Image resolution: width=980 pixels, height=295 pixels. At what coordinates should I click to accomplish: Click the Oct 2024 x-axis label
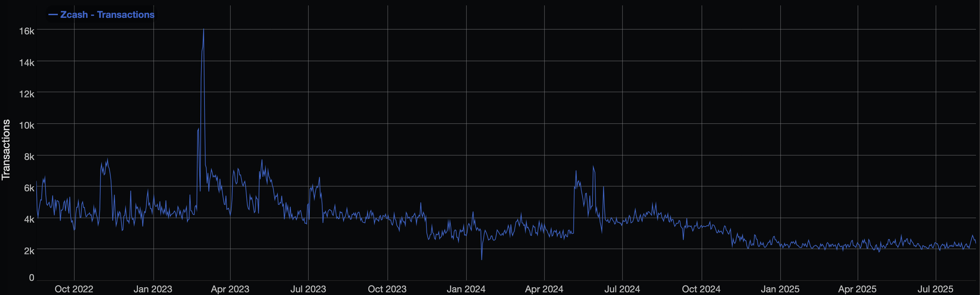701,289
